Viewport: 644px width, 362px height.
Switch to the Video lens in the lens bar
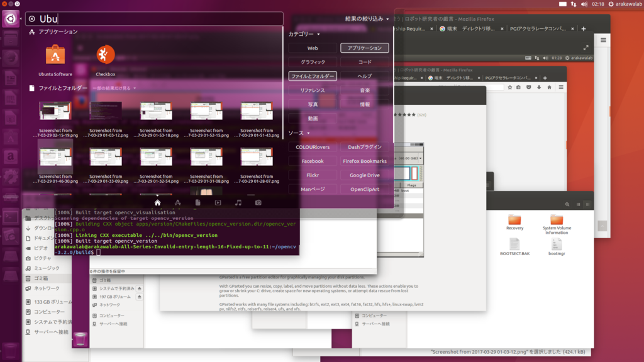point(218,203)
